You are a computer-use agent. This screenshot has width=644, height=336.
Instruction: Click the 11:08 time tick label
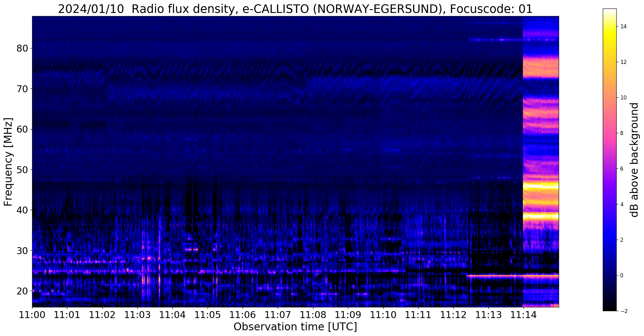pos(313,315)
